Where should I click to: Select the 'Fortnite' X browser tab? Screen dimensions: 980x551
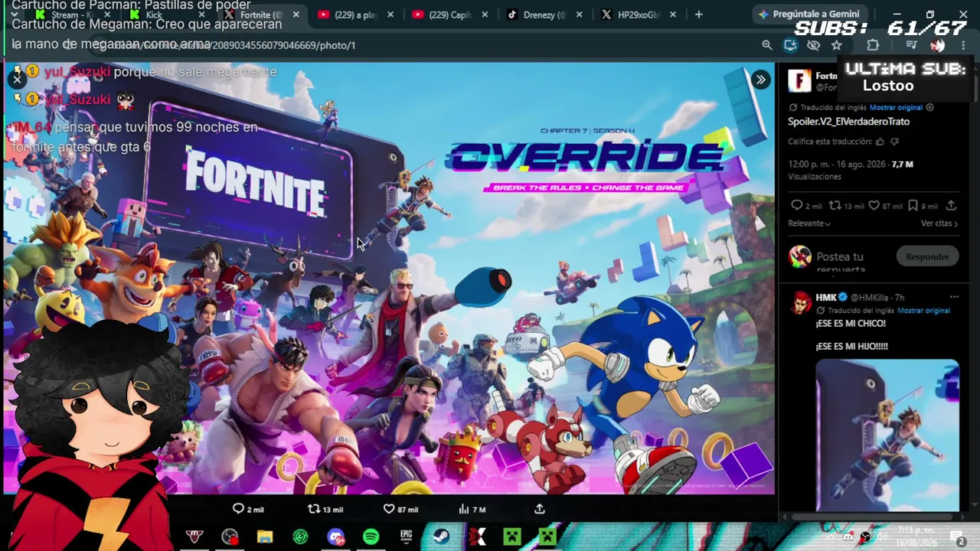(x=260, y=15)
